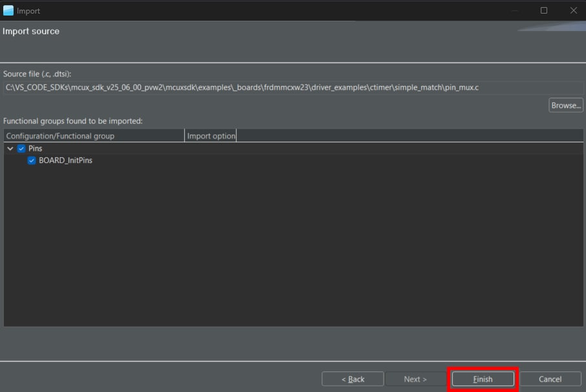The width and height of the screenshot is (586, 392).
Task: Toggle the BOARD_InitPins checkbox
Action: (32, 160)
